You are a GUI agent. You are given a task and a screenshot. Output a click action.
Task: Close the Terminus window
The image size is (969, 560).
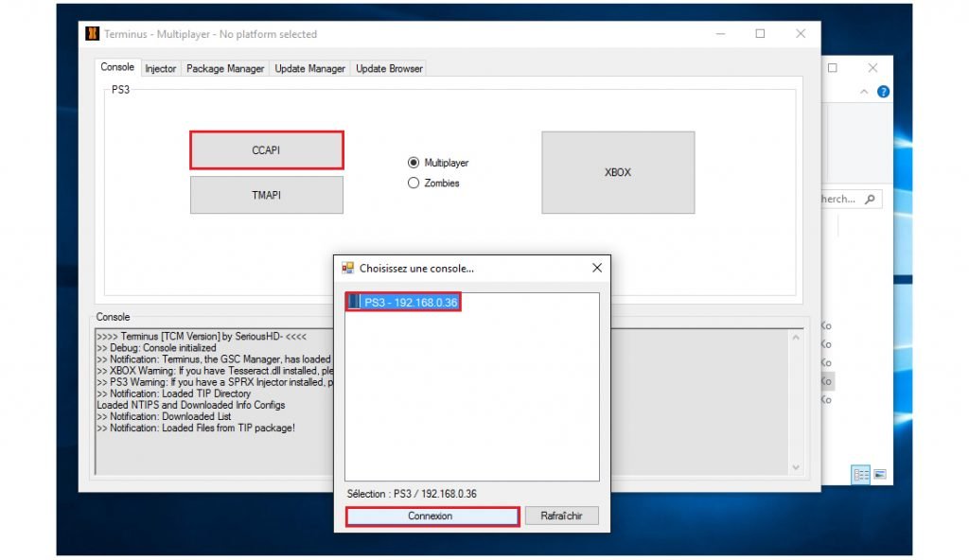tap(801, 33)
